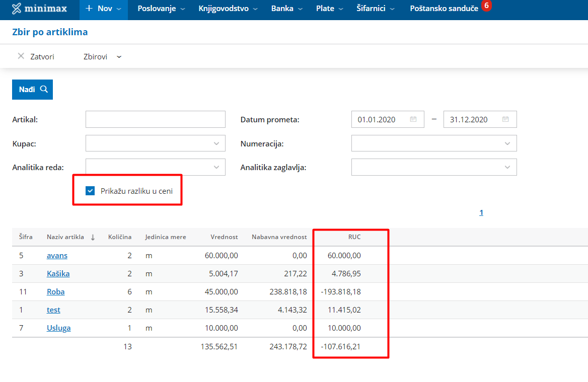
Task: Open calendar picker for end date 31.12.2020
Action: pyautogui.click(x=505, y=120)
